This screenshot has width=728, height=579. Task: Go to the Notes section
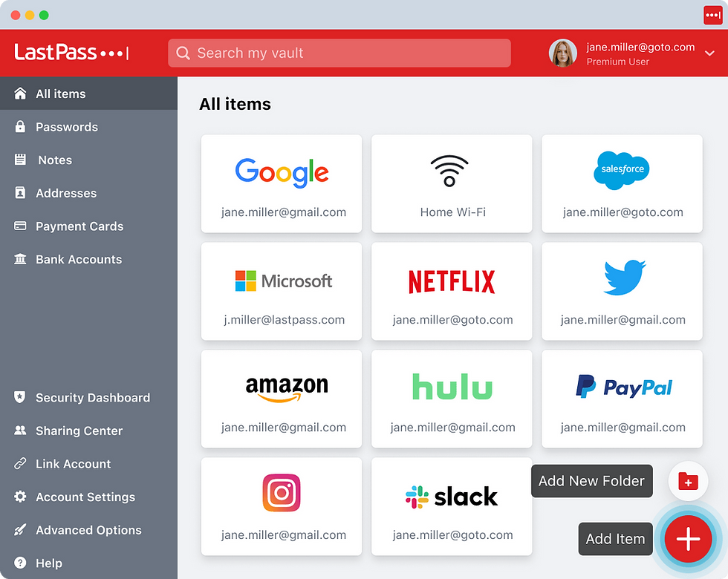(88, 160)
